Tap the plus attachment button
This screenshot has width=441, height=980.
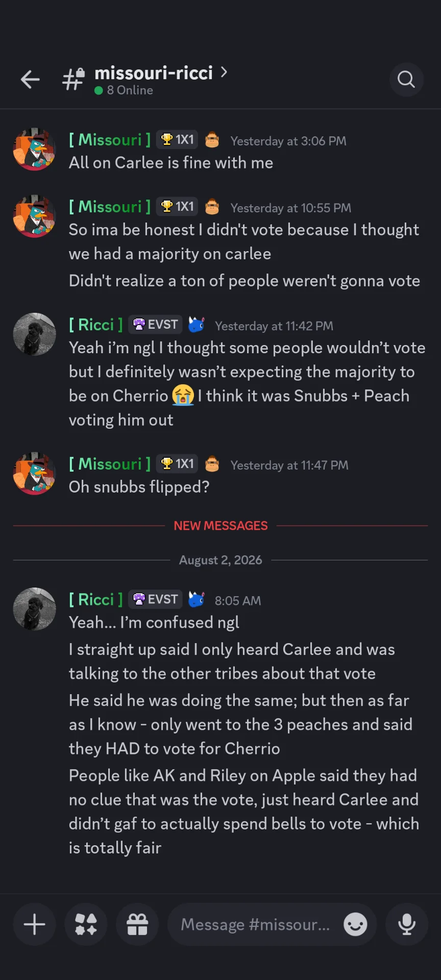[35, 924]
